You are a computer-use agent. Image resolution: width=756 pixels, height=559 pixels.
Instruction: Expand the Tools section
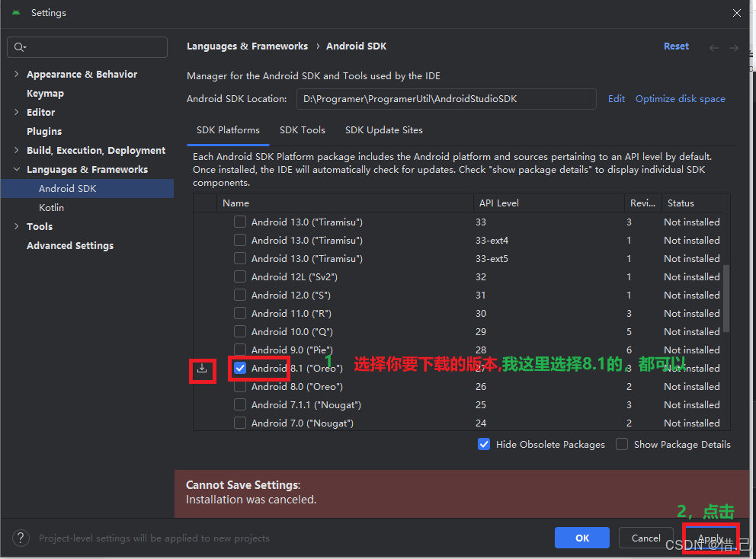[x=17, y=226]
